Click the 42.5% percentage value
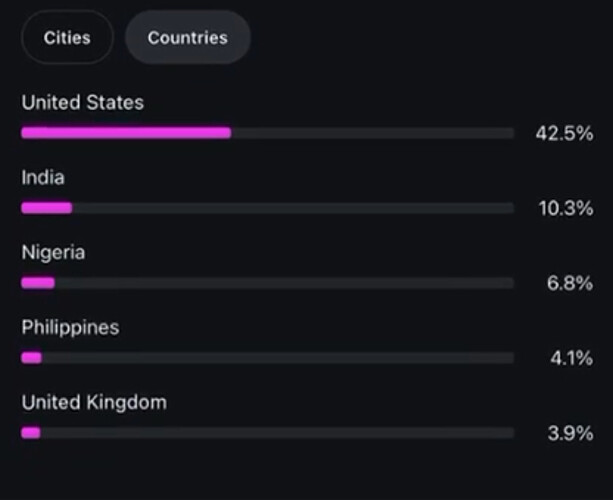The height and width of the screenshot is (500, 613). pyautogui.click(x=564, y=134)
